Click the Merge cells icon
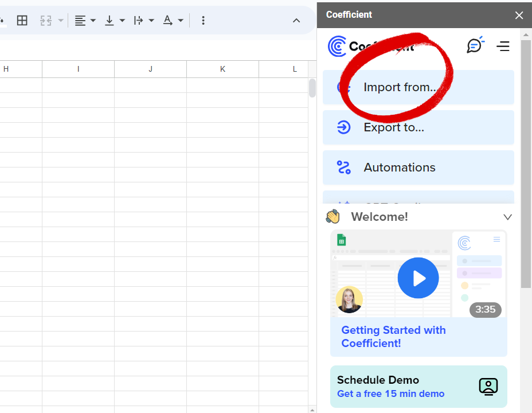Screen dimensions: 532x413 46,20
